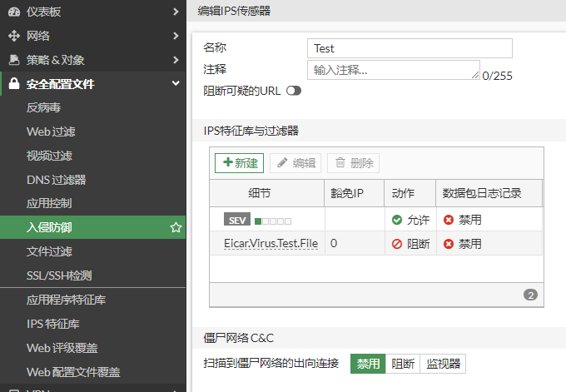Click the green 允许 checkmark icon

[x=397, y=220]
